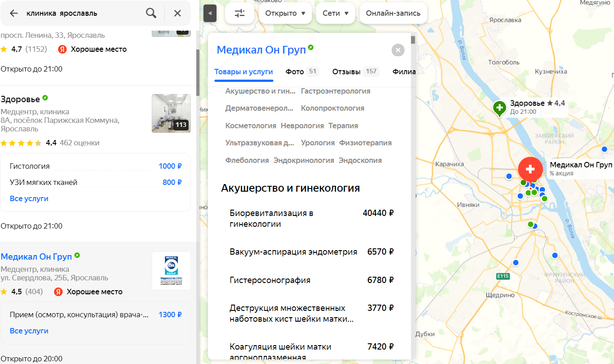This screenshot has width=614, height=364.
Task: Expand the Сети filter dropdown
Action: click(x=336, y=13)
